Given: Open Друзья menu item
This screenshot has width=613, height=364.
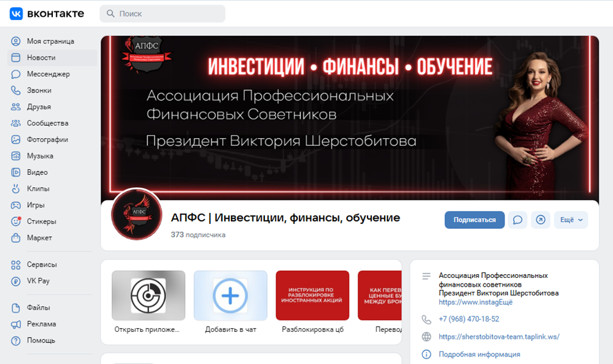Looking at the screenshot, I should pos(52,107).
